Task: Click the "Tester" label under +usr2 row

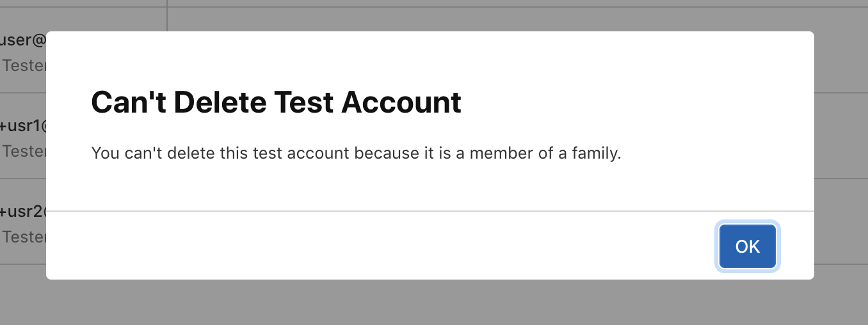Action: [23, 237]
